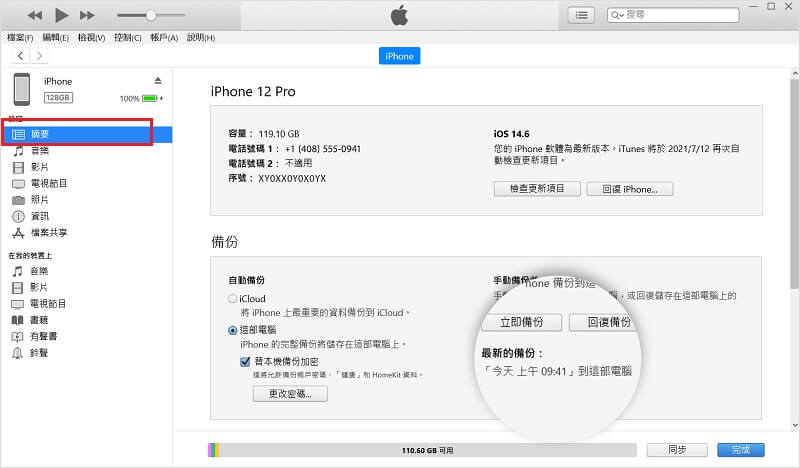Select 音樂 under settings in the sidebar

(40, 151)
